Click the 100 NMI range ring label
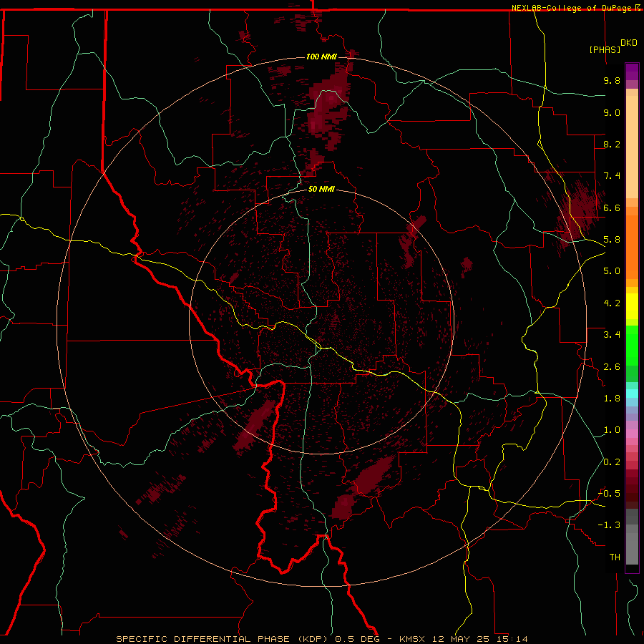644x644 pixels. [321, 57]
